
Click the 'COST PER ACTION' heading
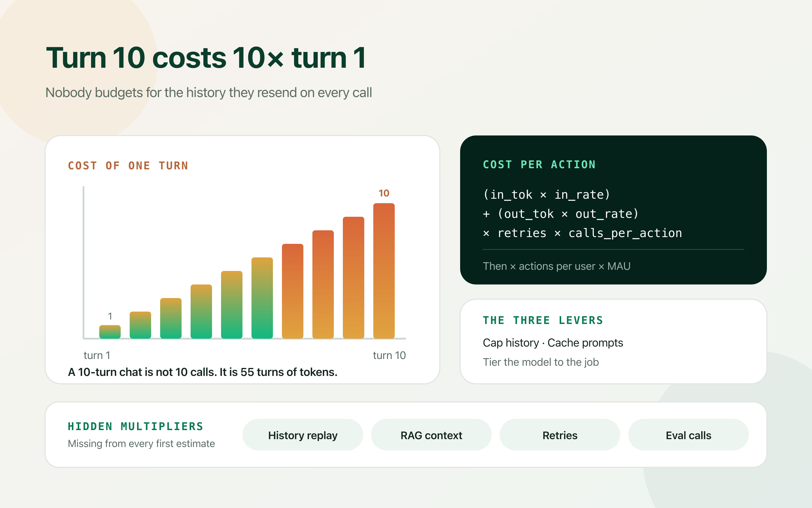539,165
